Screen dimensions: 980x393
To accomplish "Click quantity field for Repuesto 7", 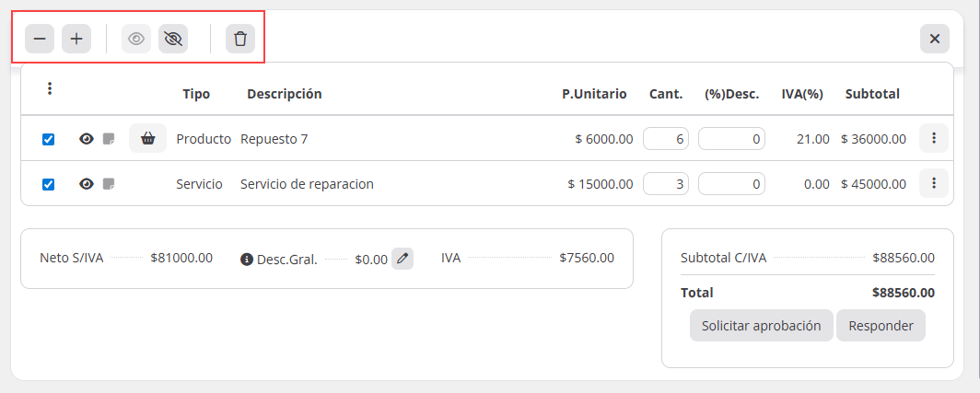I will click(665, 139).
